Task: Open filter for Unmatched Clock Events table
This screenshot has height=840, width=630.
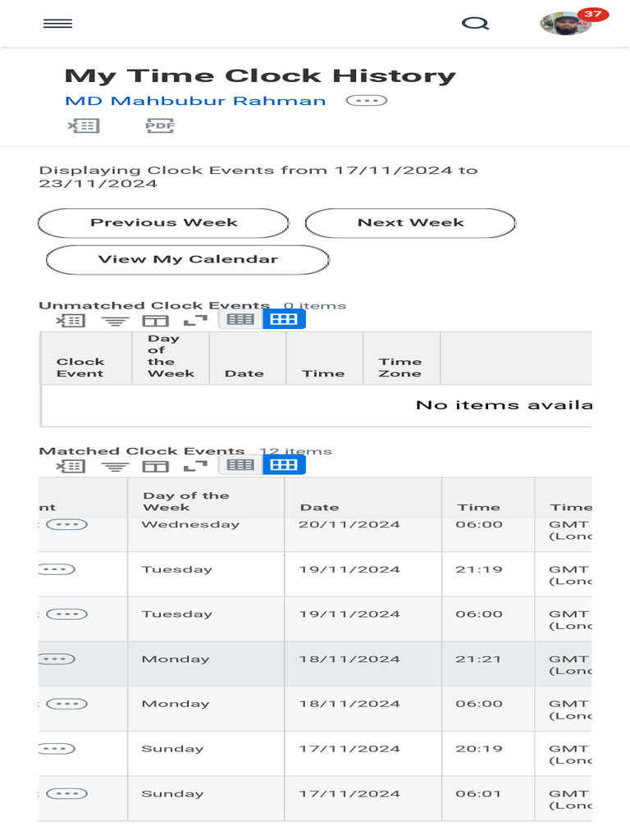Action: coord(115,321)
